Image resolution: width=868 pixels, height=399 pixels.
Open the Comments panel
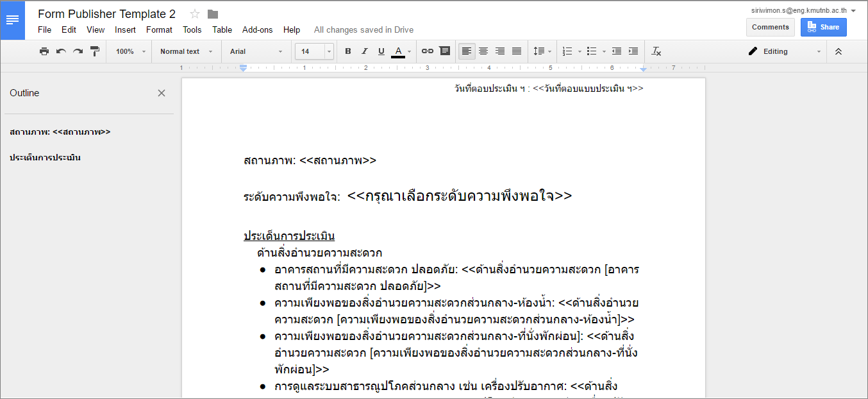point(770,26)
